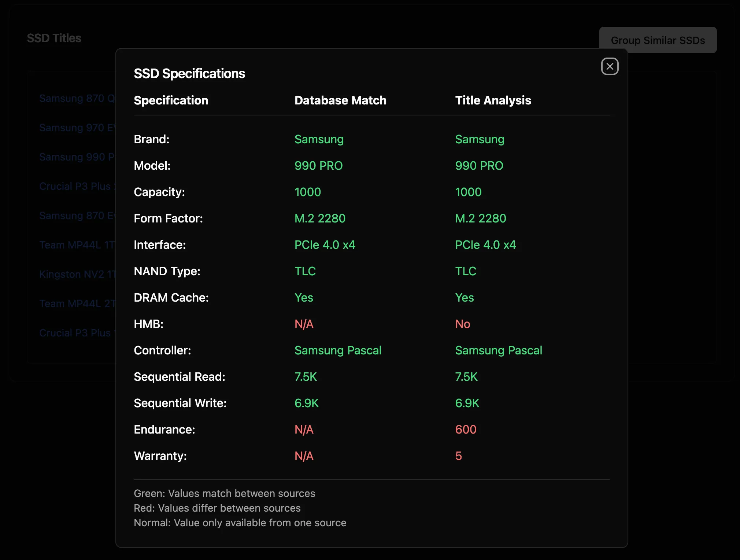Close the SSD Specifications dialog
This screenshot has height=560, width=740.
610,66
